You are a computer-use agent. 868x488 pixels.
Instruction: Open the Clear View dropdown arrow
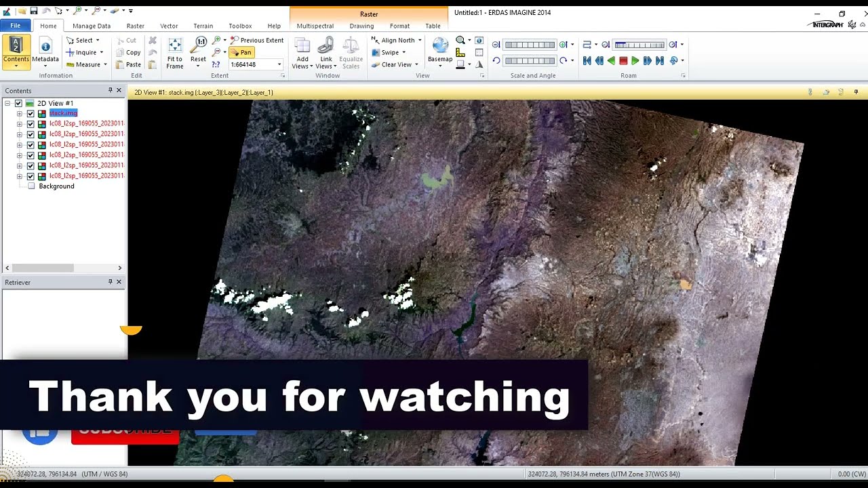coord(416,64)
